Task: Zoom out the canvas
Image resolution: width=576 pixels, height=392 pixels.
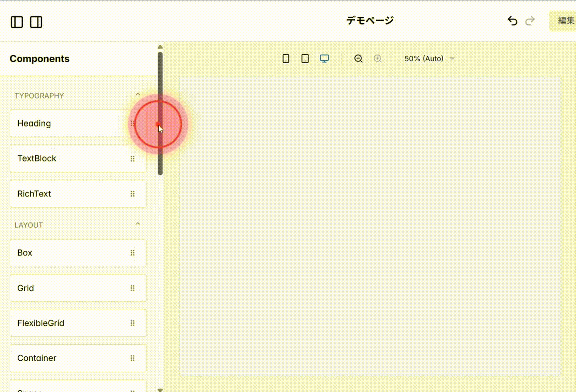Action: pyautogui.click(x=358, y=58)
